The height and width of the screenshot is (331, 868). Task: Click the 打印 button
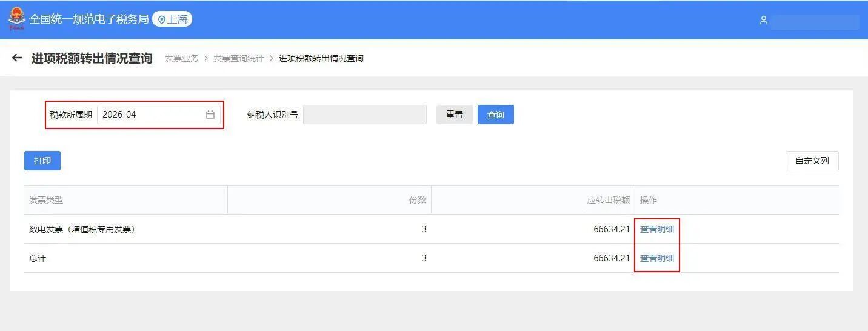click(x=42, y=161)
